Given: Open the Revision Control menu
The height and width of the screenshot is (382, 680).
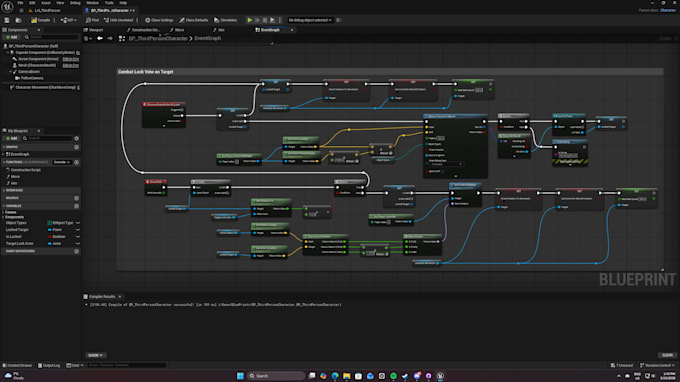Looking at the screenshot, I should click(657, 366).
